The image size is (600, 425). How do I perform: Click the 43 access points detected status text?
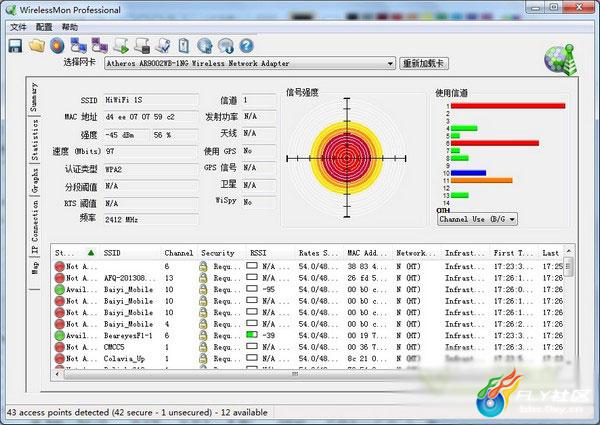pyautogui.click(x=137, y=412)
